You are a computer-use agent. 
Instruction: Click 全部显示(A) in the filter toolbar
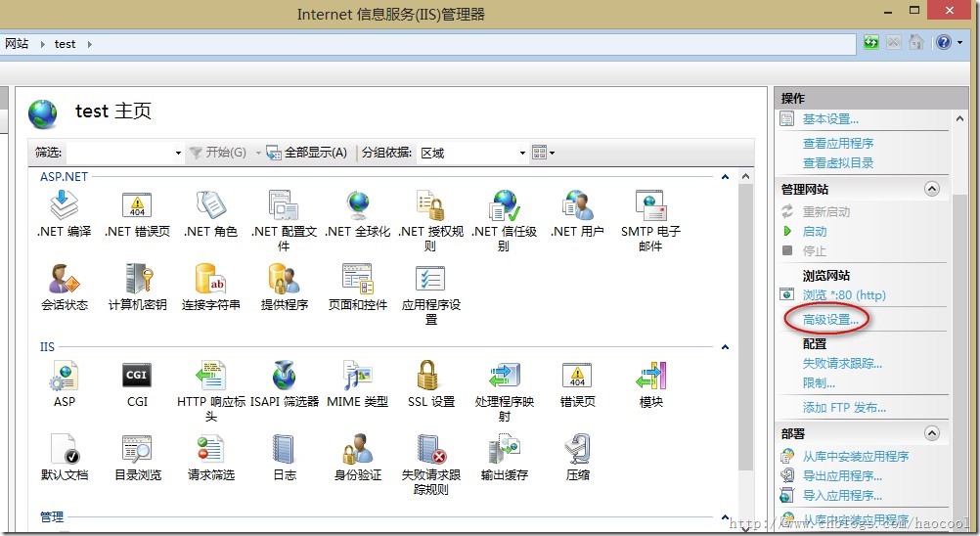[307, 153]
